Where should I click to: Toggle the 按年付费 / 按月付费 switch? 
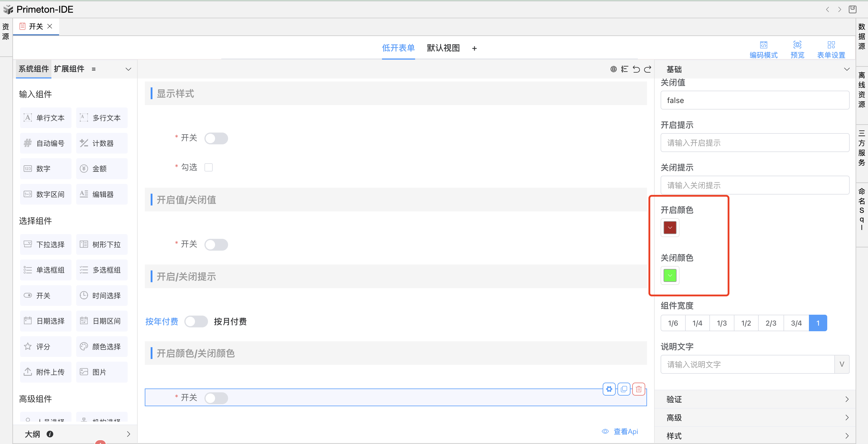pyautogui.click(x=196, y=321)
